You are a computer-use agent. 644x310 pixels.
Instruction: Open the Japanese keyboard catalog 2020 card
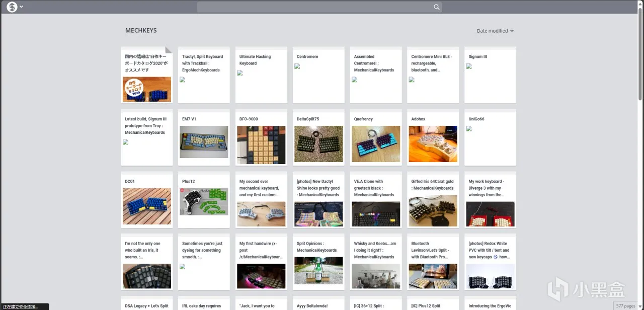coord(147,75)
